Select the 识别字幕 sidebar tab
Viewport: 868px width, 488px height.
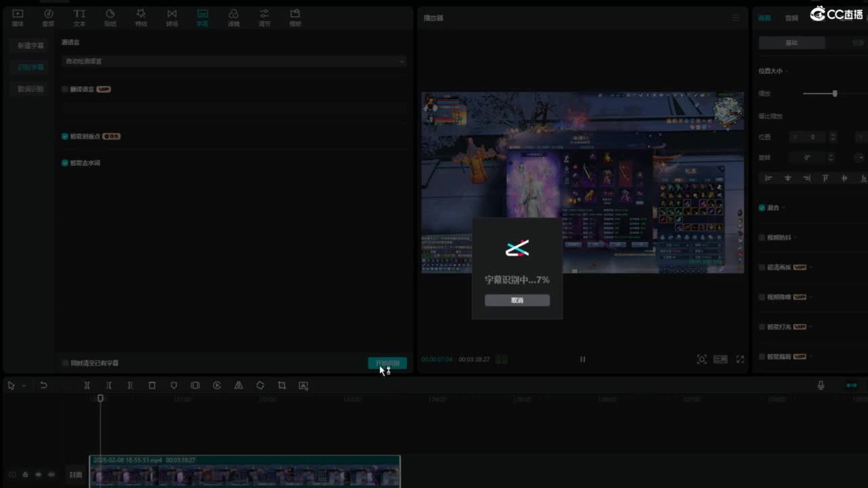coord(31,67)
